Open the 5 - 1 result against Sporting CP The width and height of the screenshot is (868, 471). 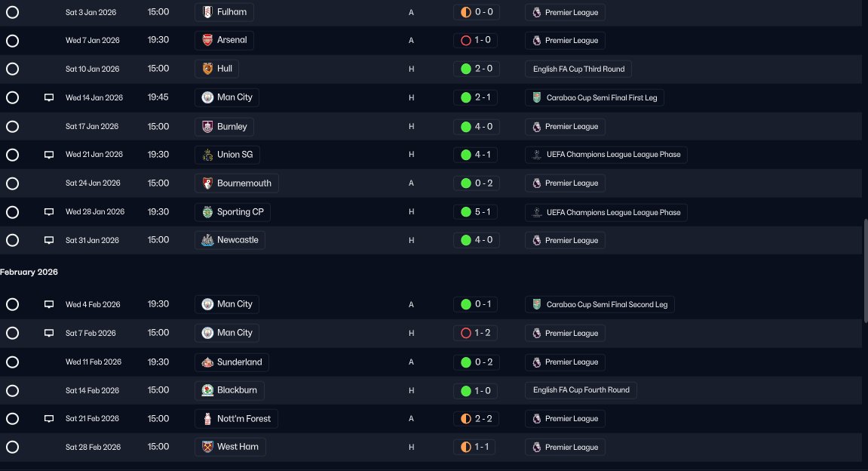click(x=476, y=211)
